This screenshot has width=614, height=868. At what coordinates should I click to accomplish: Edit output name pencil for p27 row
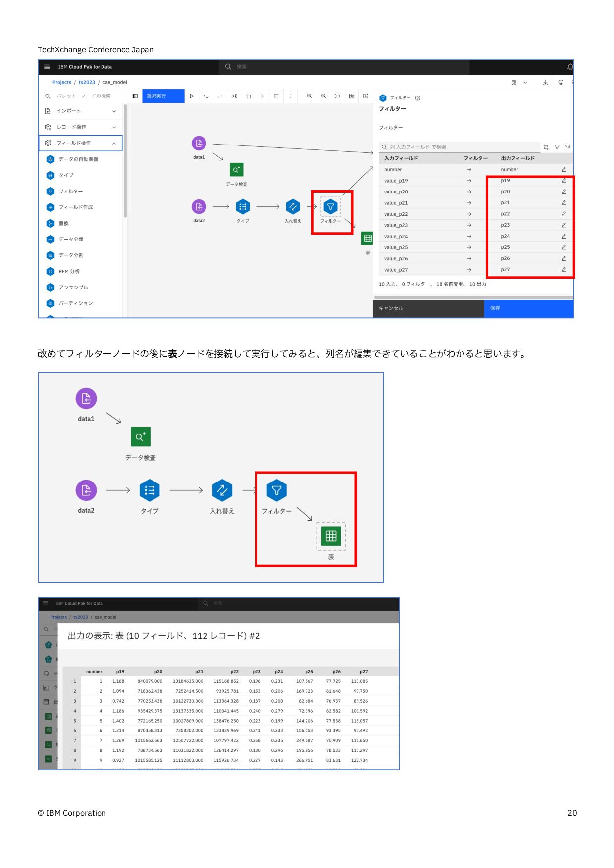pos(563,270)
